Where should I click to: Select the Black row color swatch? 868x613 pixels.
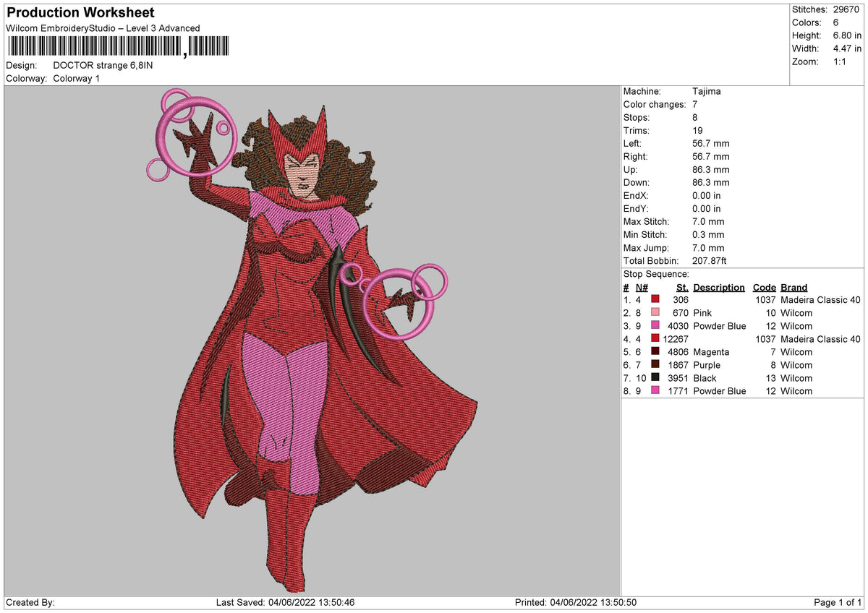click(x=655, y=378)
